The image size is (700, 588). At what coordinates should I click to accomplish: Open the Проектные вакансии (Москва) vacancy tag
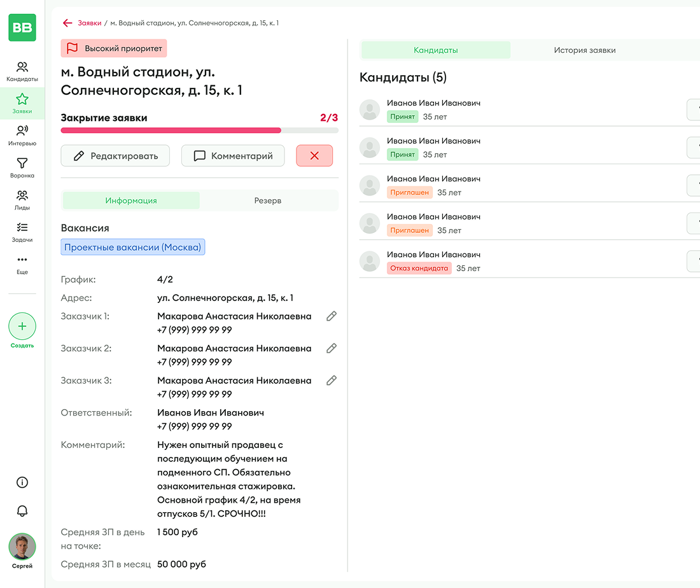pyautogui.click(x=133, y=247)
